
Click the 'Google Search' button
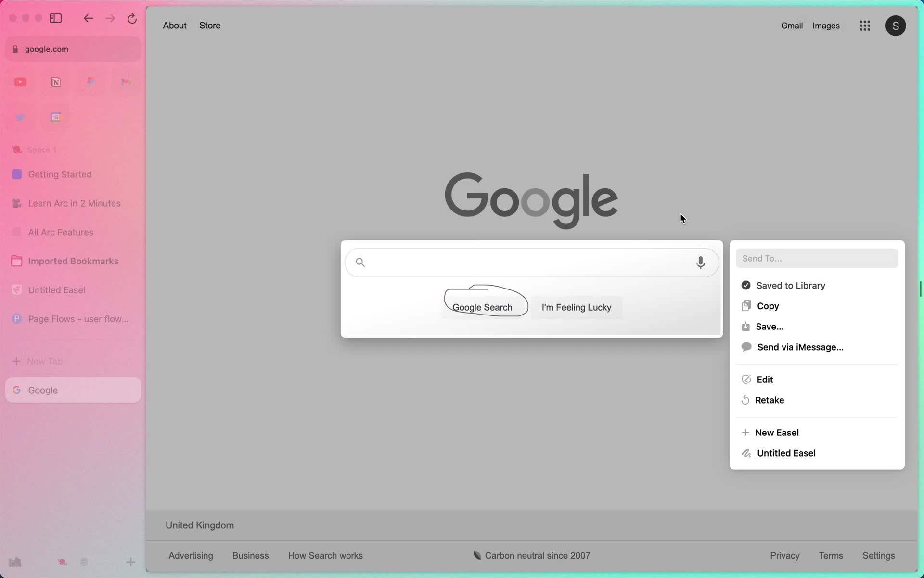click(482, 307)
